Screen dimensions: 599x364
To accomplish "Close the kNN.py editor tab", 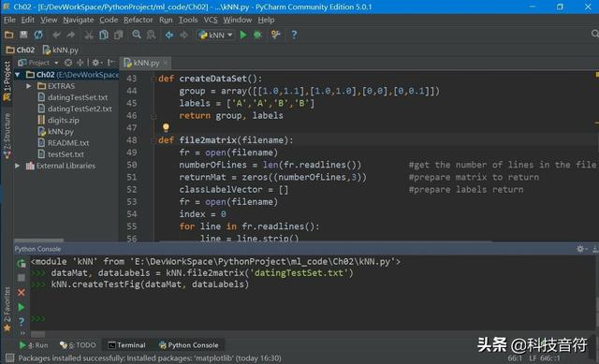I will pyautogui.click(x=166, y=63).
